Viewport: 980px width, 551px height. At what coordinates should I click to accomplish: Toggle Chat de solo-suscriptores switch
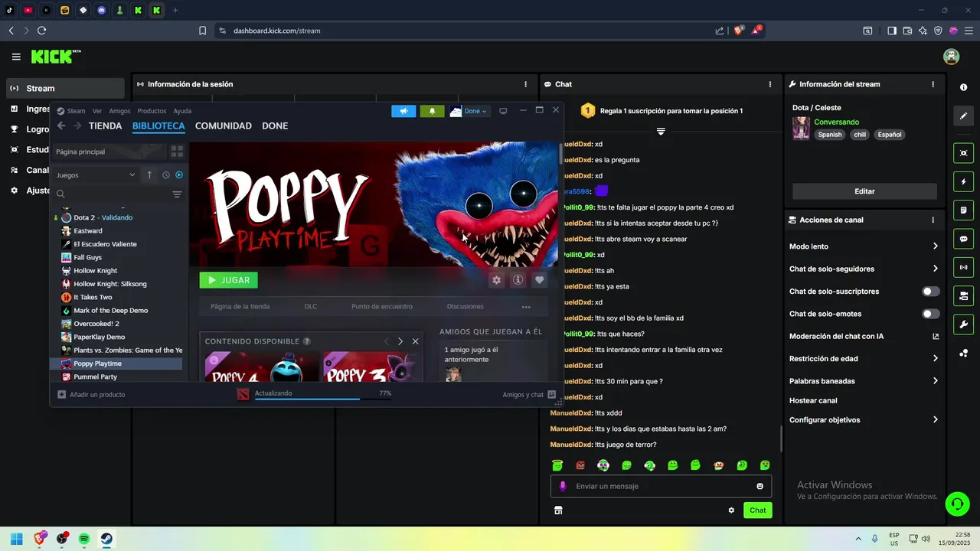click(x=931, y=292)
